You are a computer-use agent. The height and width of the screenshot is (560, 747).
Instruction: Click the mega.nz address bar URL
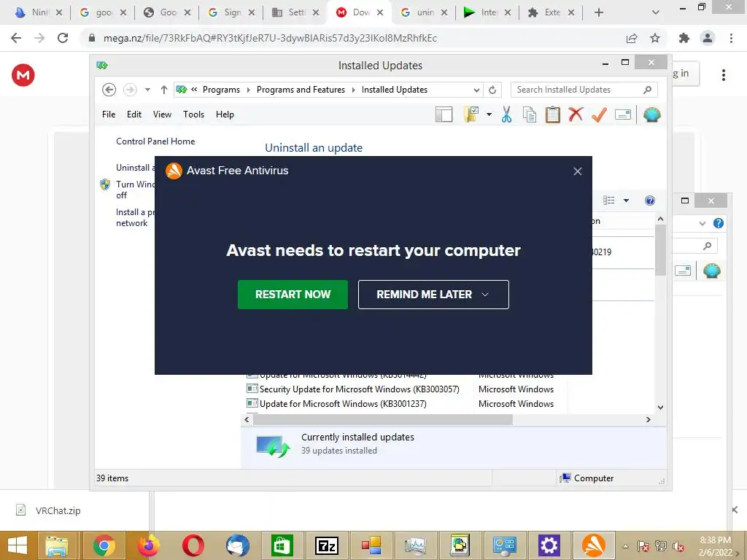tap(270, 38)
